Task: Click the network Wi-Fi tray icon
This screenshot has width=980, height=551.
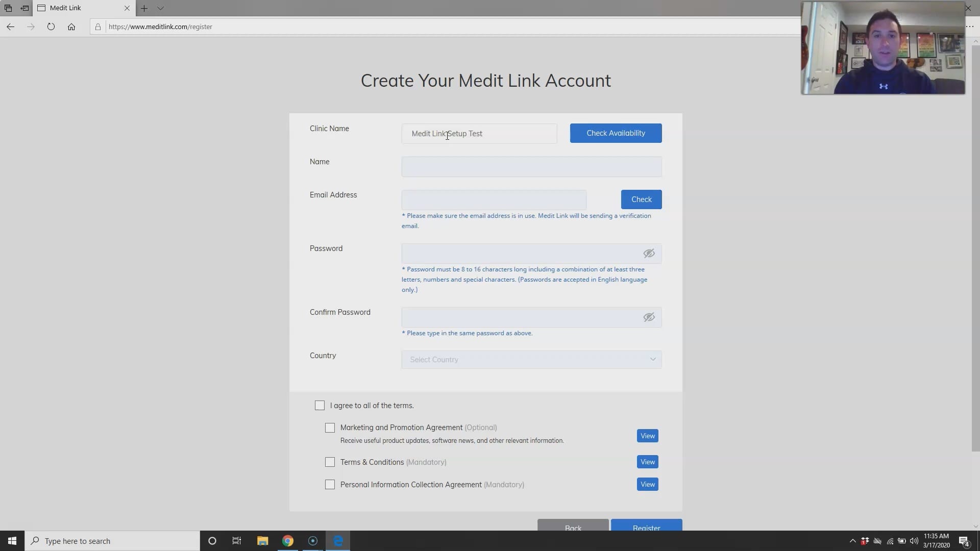Action: [x=890, y=541]
